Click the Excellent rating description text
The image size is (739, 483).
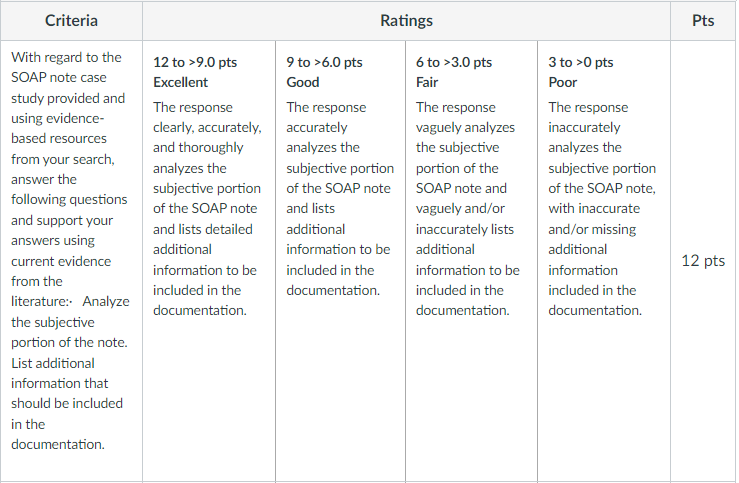207,209
